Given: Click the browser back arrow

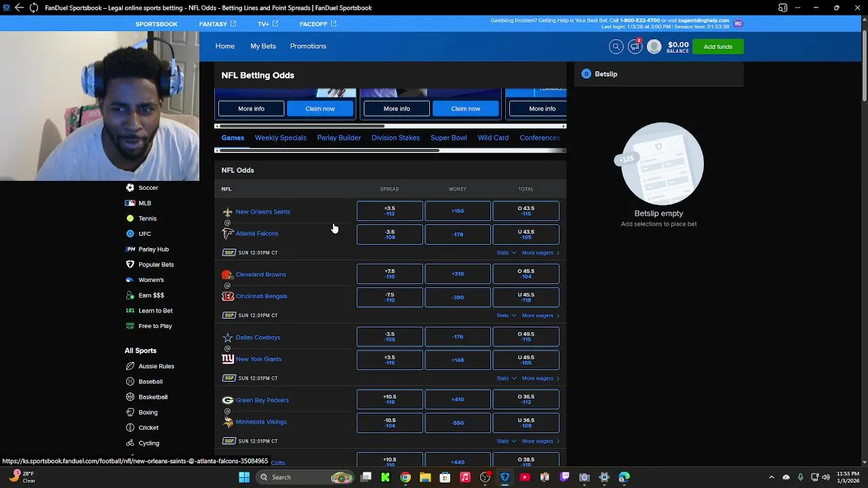Looking at the screenshot, I should [19, 8].
